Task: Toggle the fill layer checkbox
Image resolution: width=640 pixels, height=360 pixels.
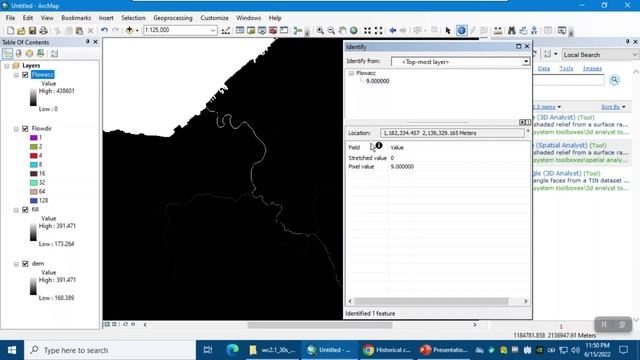Action: (x=25, y=210)
